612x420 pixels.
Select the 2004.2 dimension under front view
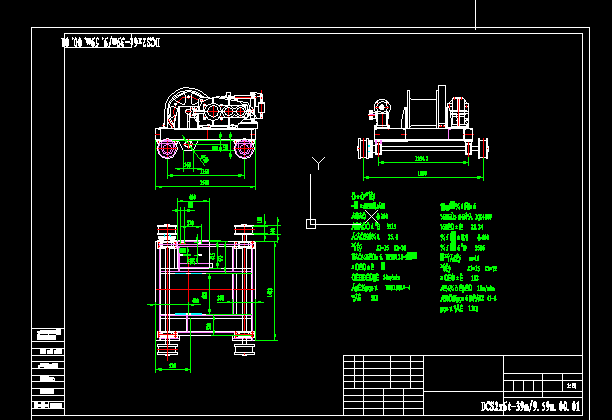[x=421, y=159]
